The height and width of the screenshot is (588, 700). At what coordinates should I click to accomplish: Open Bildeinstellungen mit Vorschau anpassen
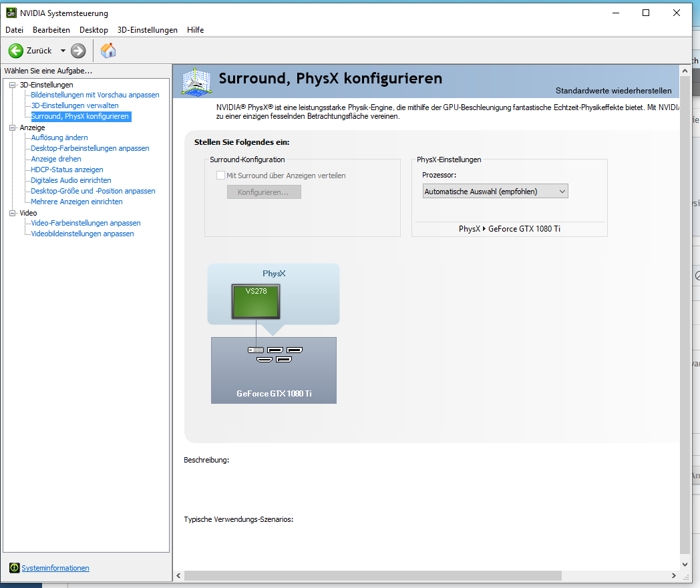coord(95,95)
